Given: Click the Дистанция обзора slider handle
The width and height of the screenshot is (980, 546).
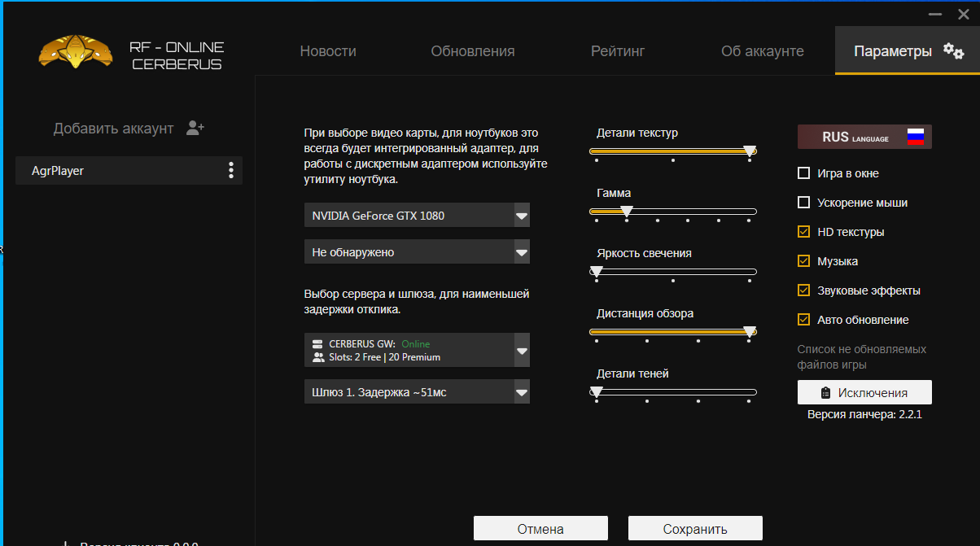Looking at the screenshot, I should point(750,331).
